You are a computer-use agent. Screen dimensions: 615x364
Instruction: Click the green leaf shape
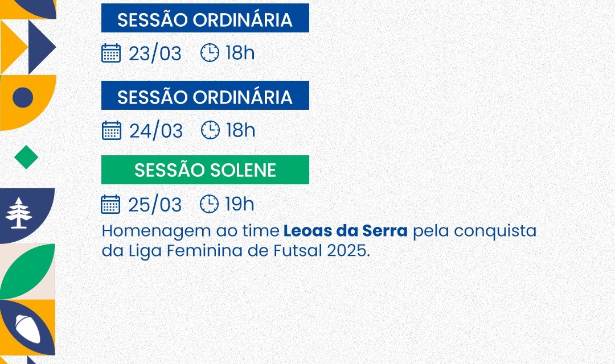tap(27, 271)
